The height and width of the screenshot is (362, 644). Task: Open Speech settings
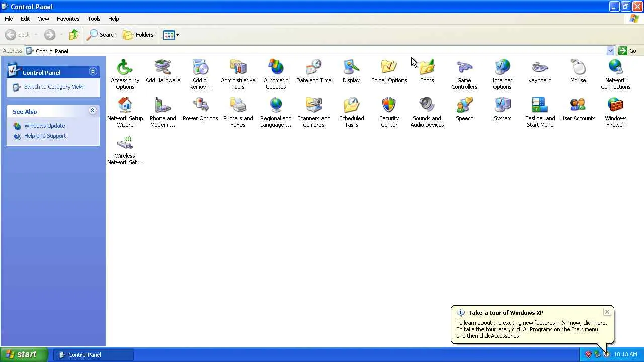[464, 109]
